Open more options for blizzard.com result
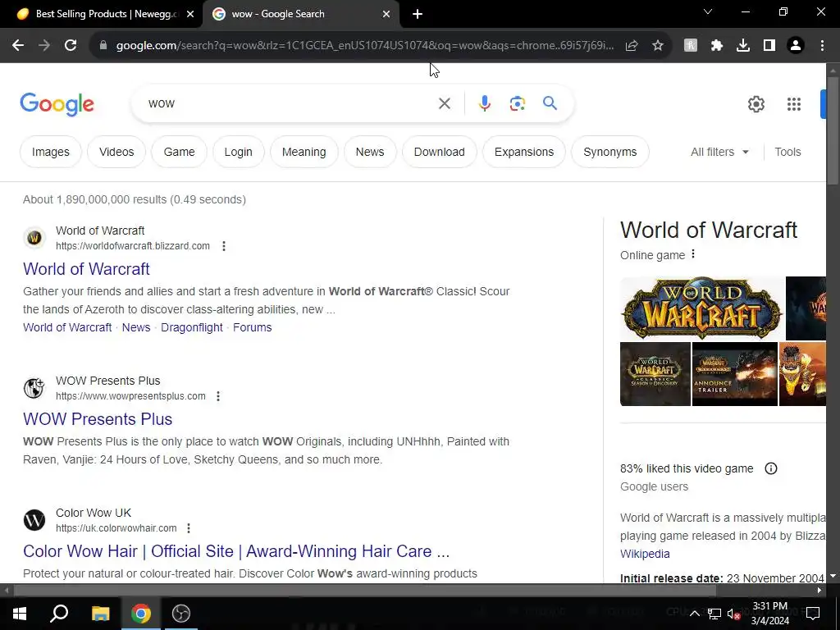 pos(224,246)
